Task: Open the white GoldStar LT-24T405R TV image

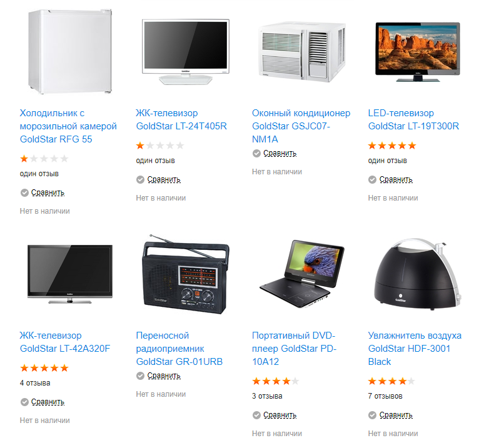Action: click(186, 52)
